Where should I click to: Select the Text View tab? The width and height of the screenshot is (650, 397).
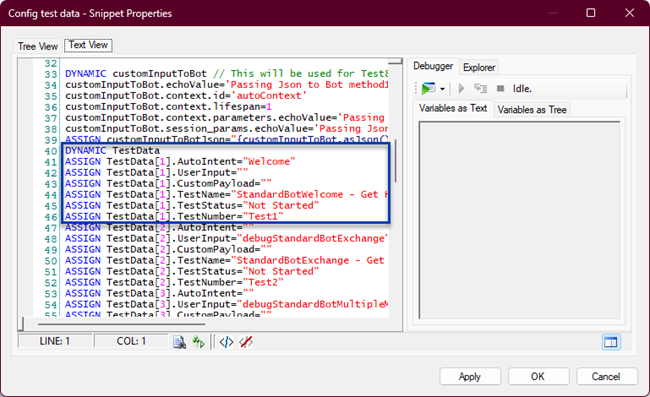coord(88,45)
